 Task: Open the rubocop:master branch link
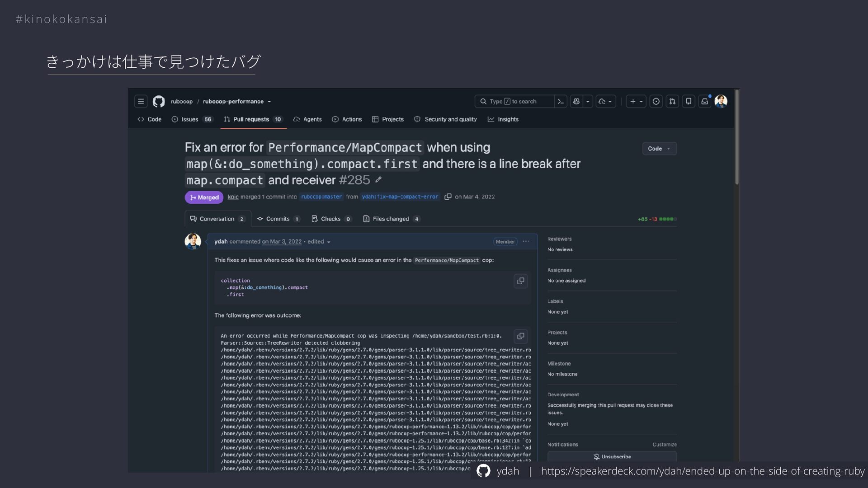[x=321, y=197]
